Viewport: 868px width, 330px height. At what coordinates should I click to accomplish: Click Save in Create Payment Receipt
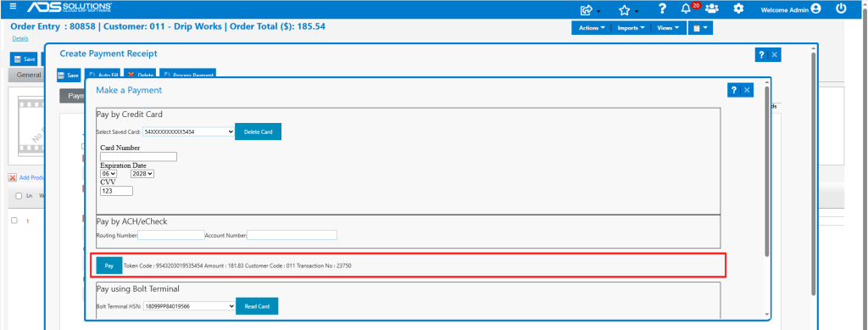coord(69,76)
